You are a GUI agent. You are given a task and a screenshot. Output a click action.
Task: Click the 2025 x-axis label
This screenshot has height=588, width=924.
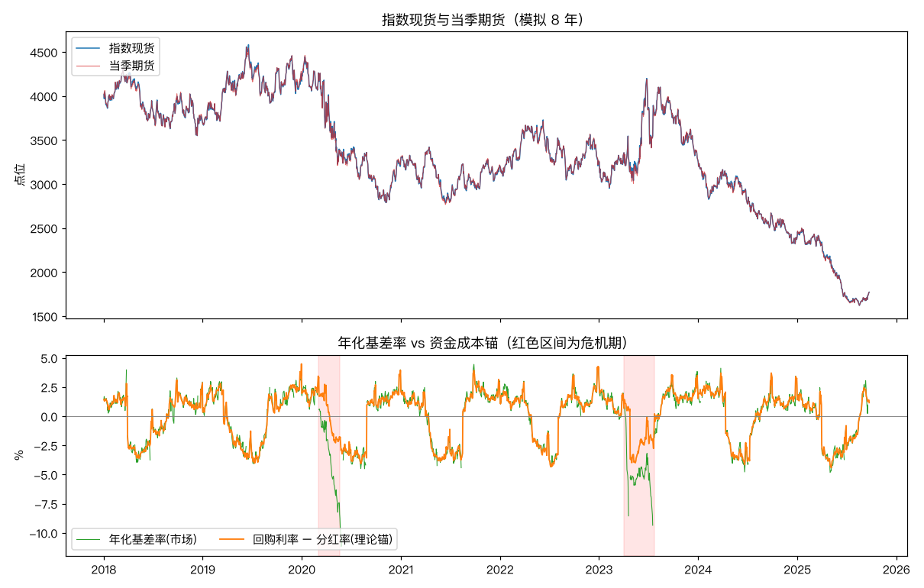pyautogui.click(x=797, y=569)
